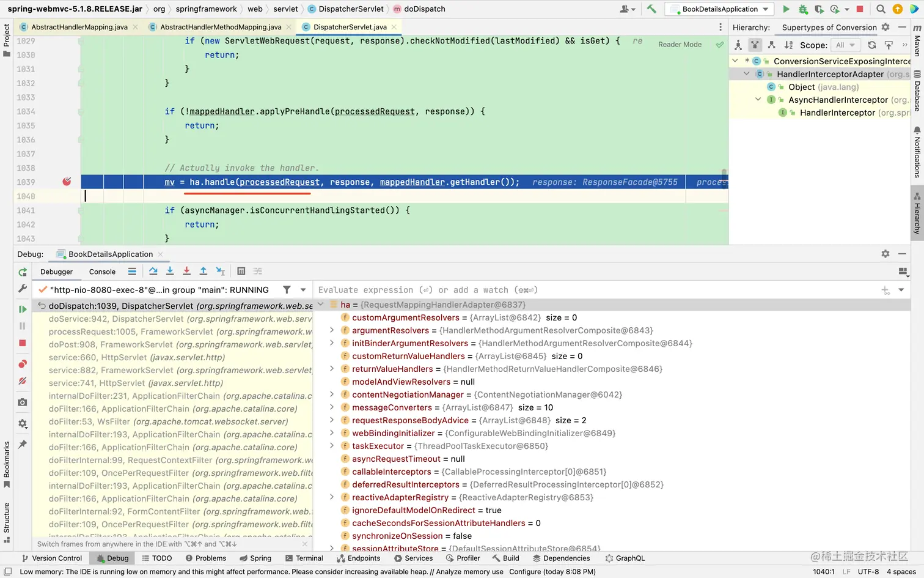Click Step Into blue arrow
Viewport: 924px width, 578px height.
[x=170, y=271]
